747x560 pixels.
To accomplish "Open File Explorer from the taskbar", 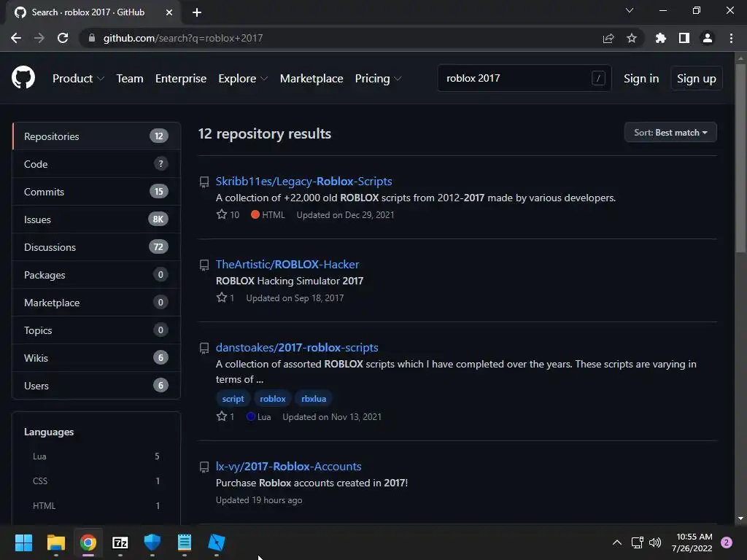I will coord(55,542).
